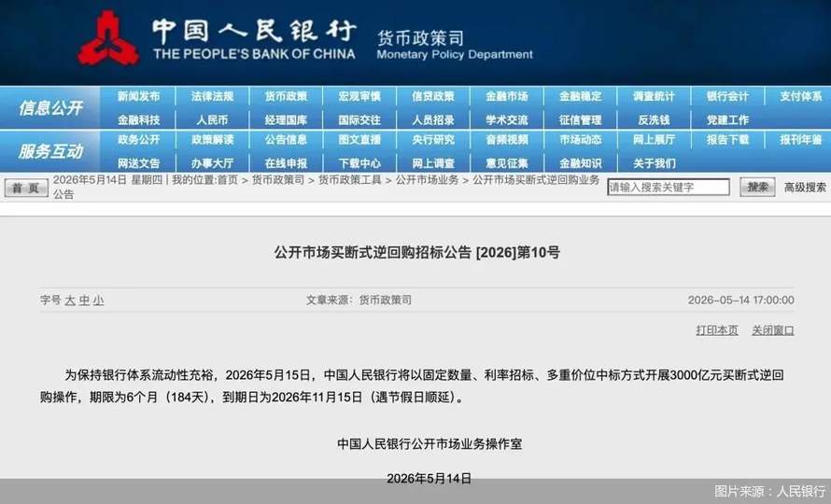Click the 搜索 button
This screenshot has width=831, height=504.
757,187
